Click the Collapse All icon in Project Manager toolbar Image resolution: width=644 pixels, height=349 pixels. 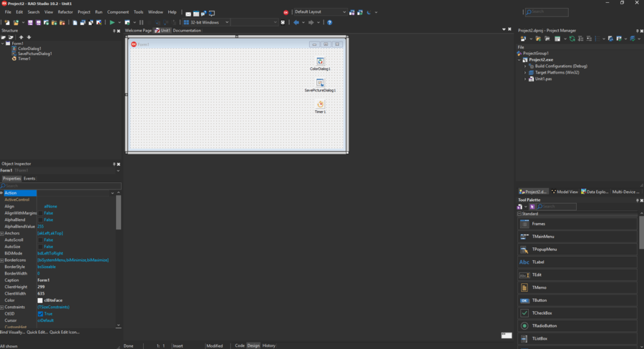(x=589, y=39)
